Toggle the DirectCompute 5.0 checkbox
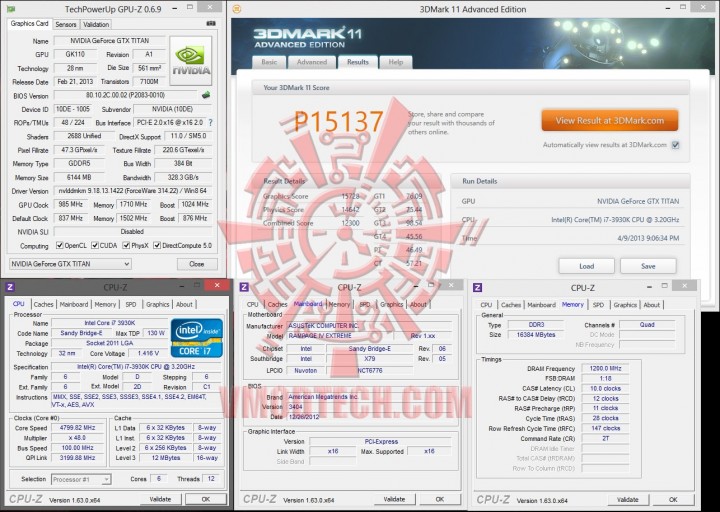 (x=157, y=246)
